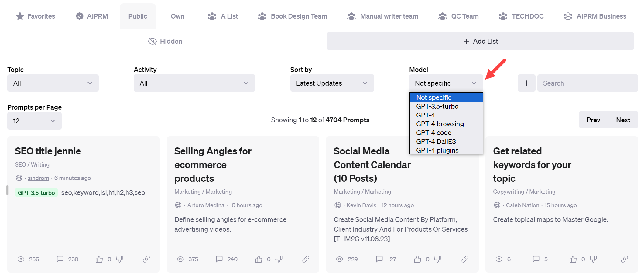Image resolution: width=644 pixels, height=278 pixels.
Task: Focus the Search input field
Action: 587,83
